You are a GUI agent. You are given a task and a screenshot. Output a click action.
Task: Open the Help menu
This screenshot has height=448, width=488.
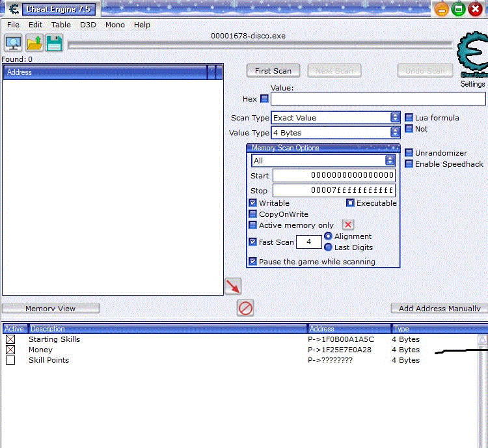[x=142, y=25]
